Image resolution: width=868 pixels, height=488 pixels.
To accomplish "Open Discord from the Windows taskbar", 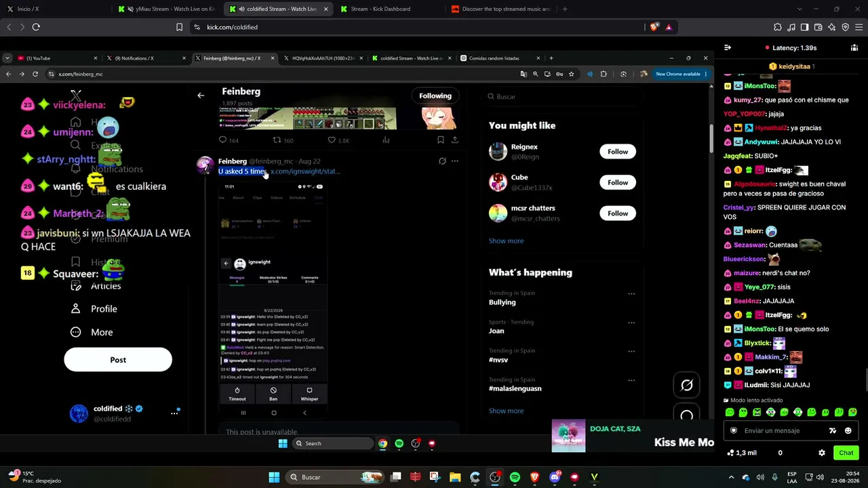I will coord(555,477).
